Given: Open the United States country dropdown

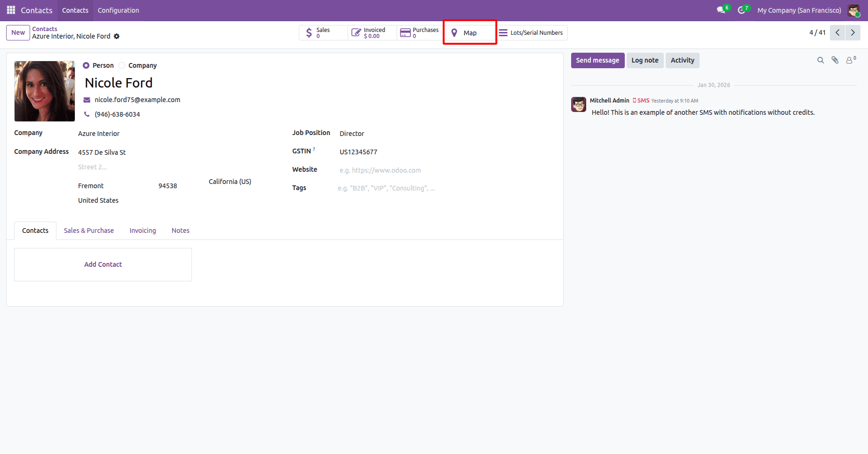Looking at the screenshot, I should pyautogui.click(x=98, y=200).
